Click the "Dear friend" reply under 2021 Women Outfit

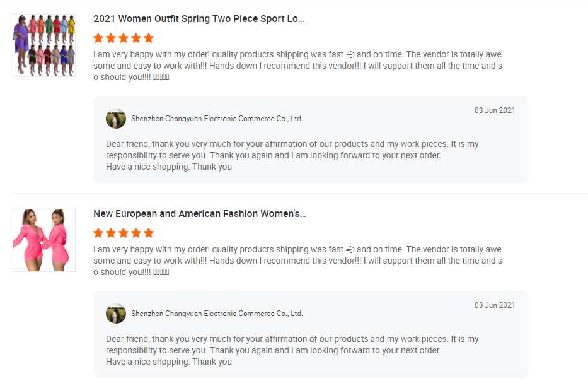coord(292,155)
